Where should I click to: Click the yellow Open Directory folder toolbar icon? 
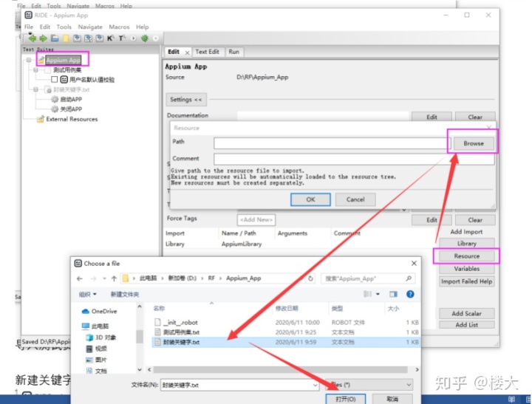tap(66, 38)
